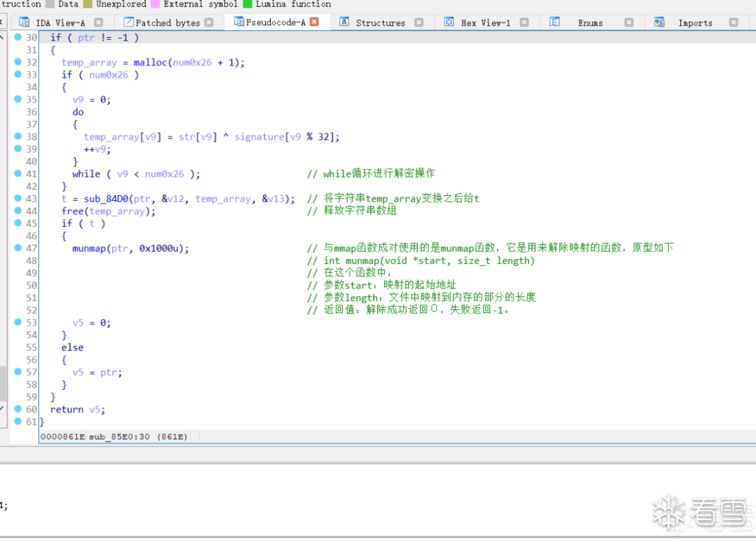Toggle breakpoint dot on line 60
756x541 pixels.
click(17, 409)
